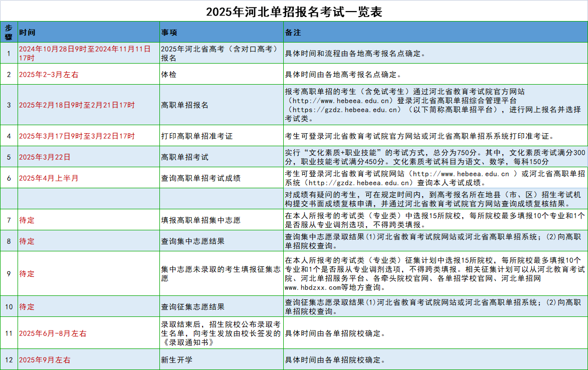Select the 步骤 column header
Screen dimensions: 588x370
[9, 32]
